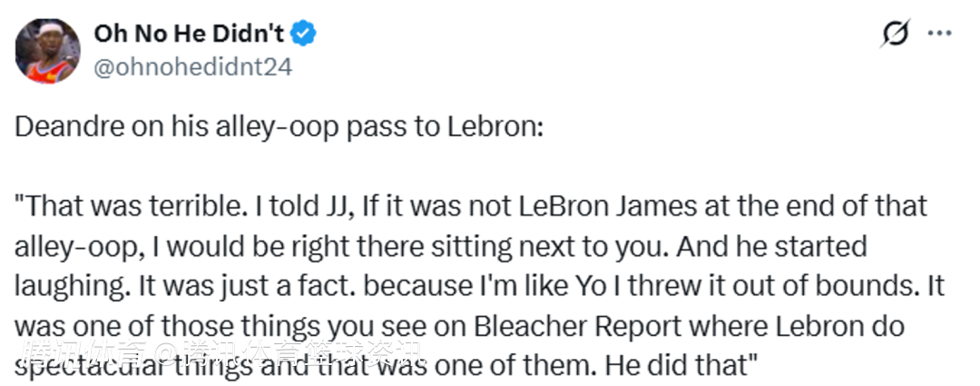Open the Oh No He Didn't display name
This screenshot has height=386, width=980.
(188, 35)
